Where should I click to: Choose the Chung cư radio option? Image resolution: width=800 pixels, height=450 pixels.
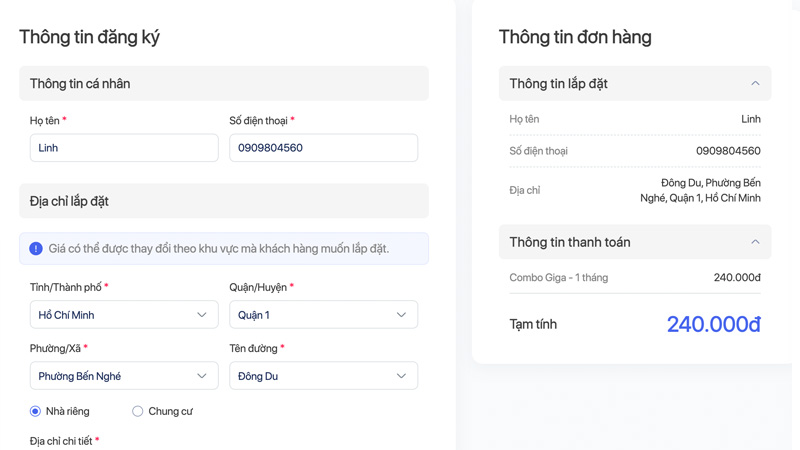(x=138, y=411)
